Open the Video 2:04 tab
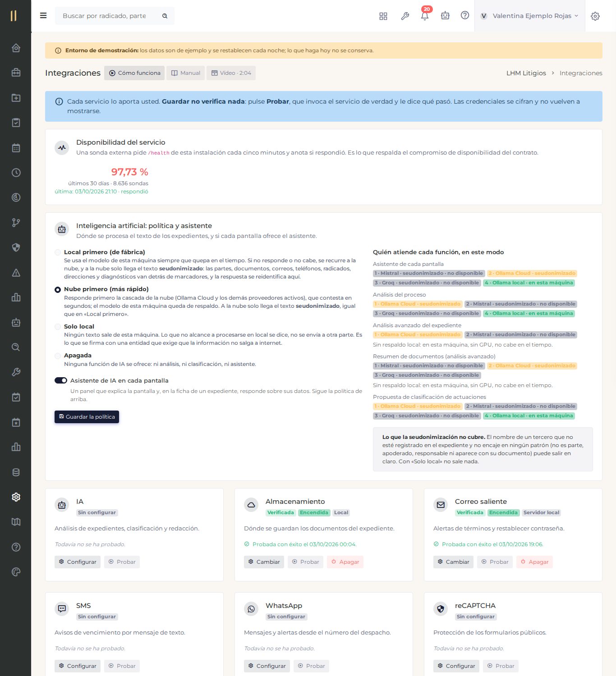 231,73
